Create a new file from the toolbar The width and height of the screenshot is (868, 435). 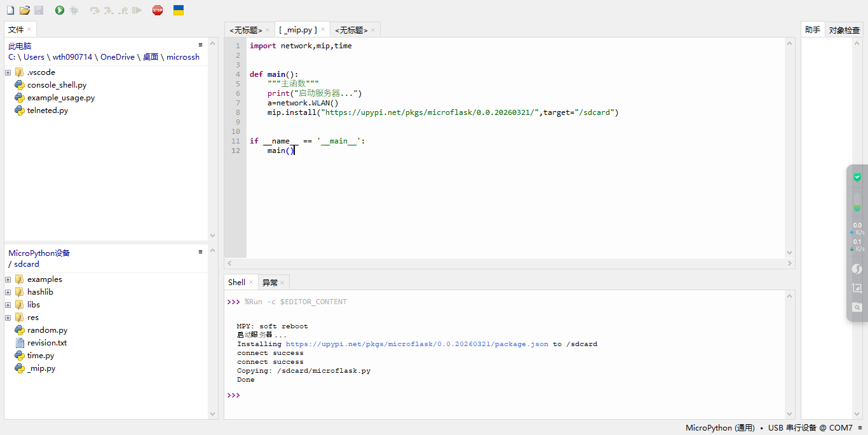[x=10, y=10]
